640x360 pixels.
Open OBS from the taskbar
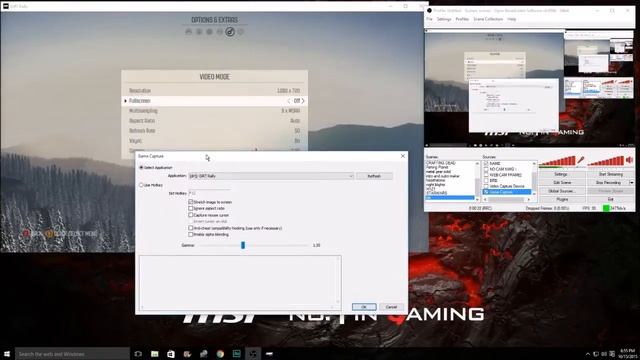tap(253, 354)
